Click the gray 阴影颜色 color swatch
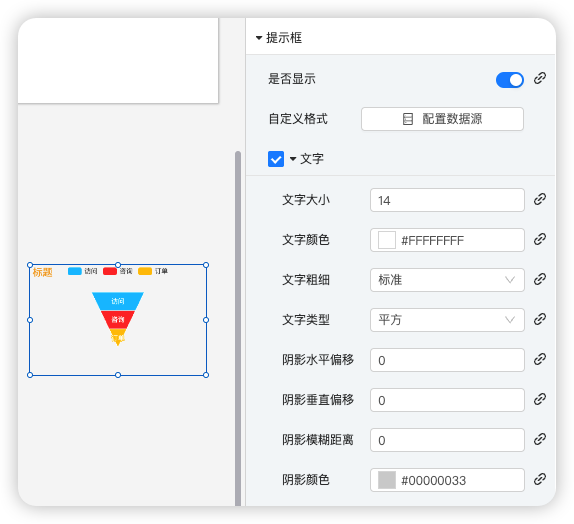 coord(387,480)
